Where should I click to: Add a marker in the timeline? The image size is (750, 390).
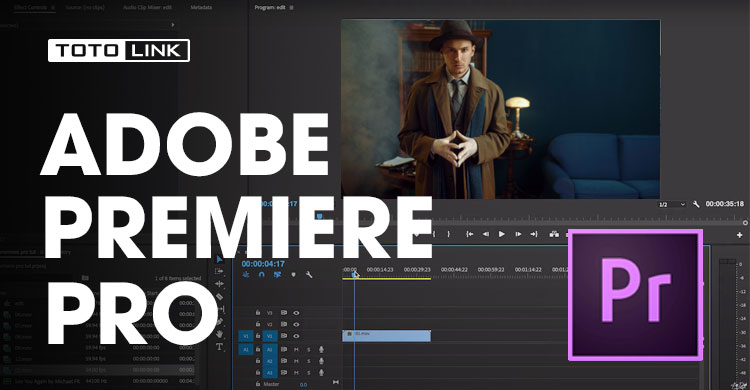point(293,275)
